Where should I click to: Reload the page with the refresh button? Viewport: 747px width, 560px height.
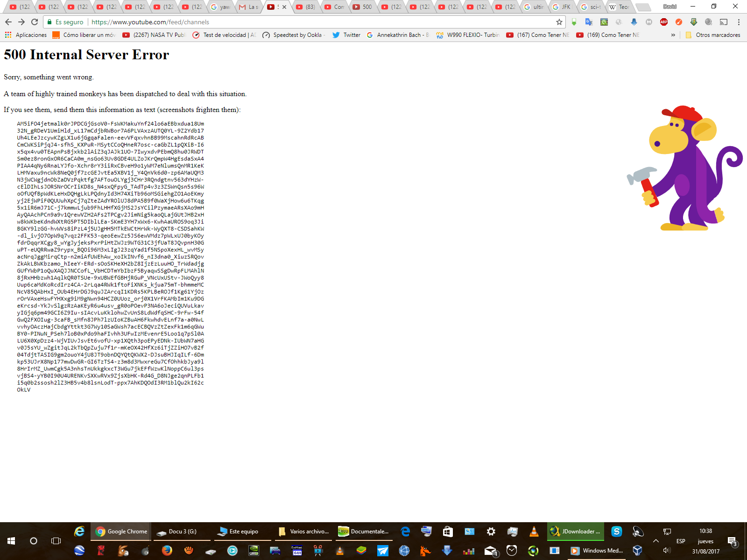[35, 22]
